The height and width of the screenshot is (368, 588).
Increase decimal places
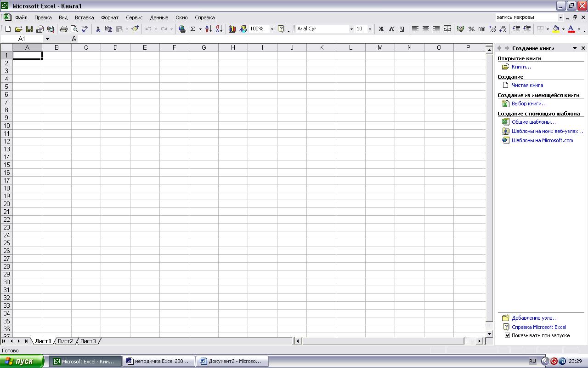pos(492,29)
